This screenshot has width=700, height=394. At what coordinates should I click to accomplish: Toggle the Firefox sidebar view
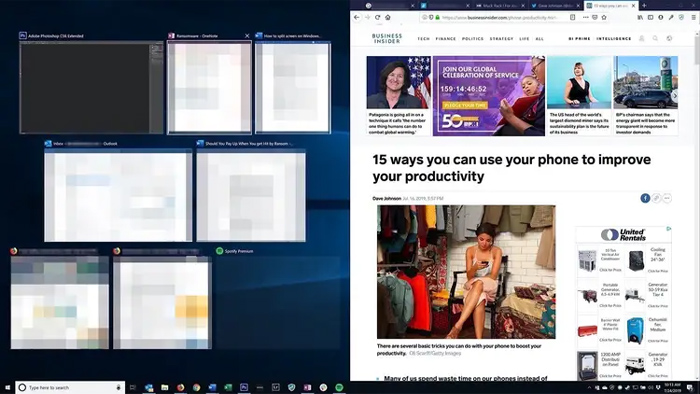(650, 17)
